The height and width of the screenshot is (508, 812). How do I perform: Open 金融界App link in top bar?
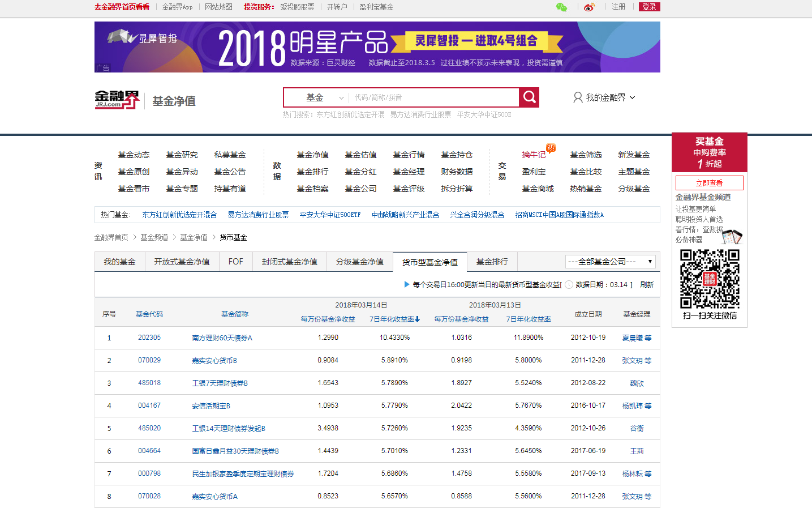click(x=177, y=7)
